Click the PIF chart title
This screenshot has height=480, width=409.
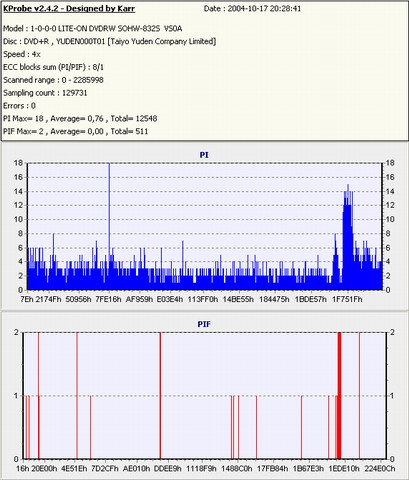[204, 324]
